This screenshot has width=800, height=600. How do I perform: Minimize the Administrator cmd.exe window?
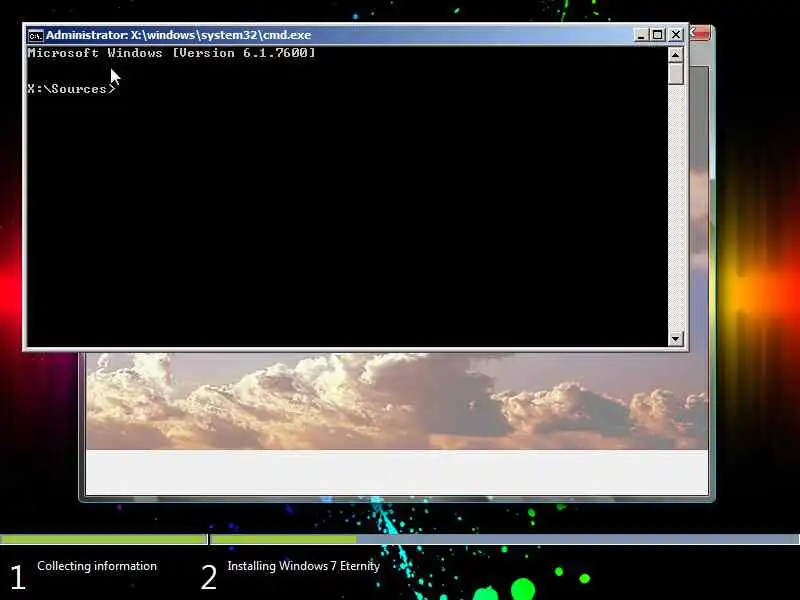(x=641, y=35)
